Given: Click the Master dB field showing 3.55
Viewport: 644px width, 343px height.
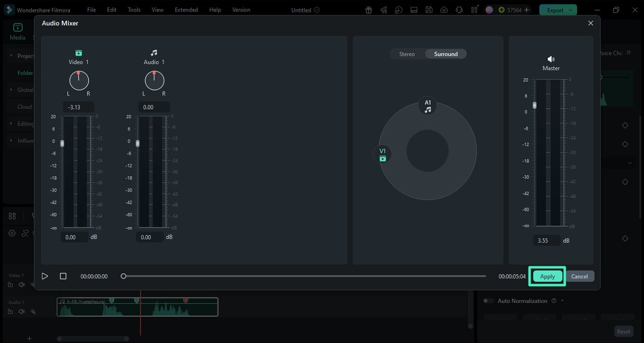Looking at the screenshot, I should (x=547, y=241).
